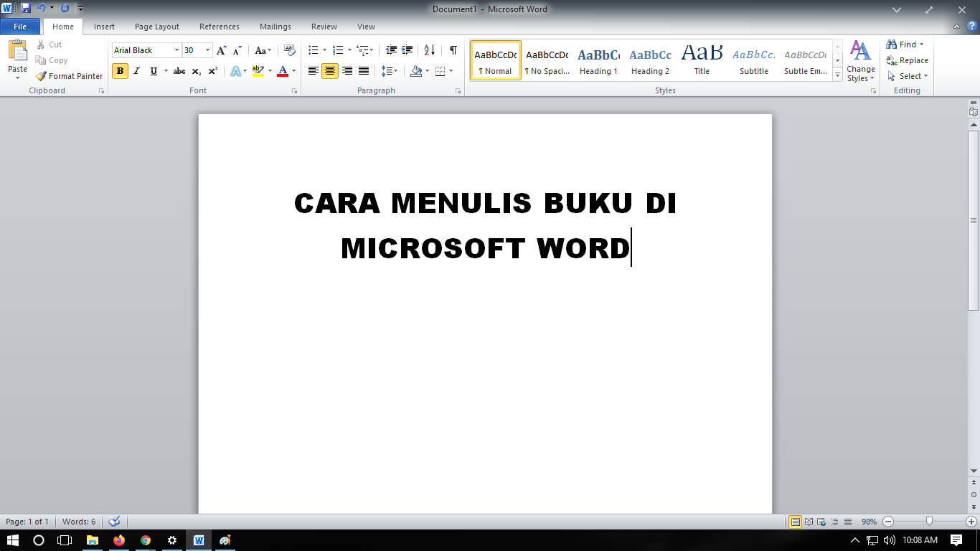
Task: Open Word from Windows taskbar
Action: click(x=199, y=540)
